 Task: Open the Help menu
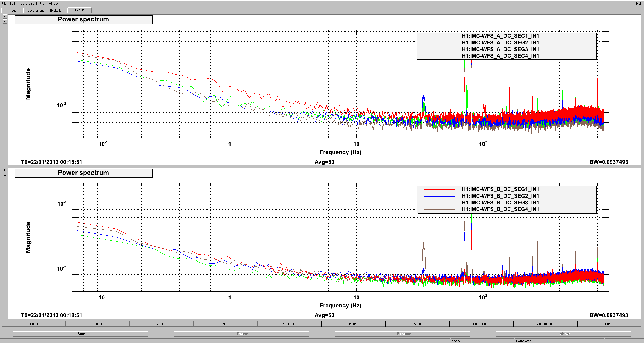click(639, 3)
